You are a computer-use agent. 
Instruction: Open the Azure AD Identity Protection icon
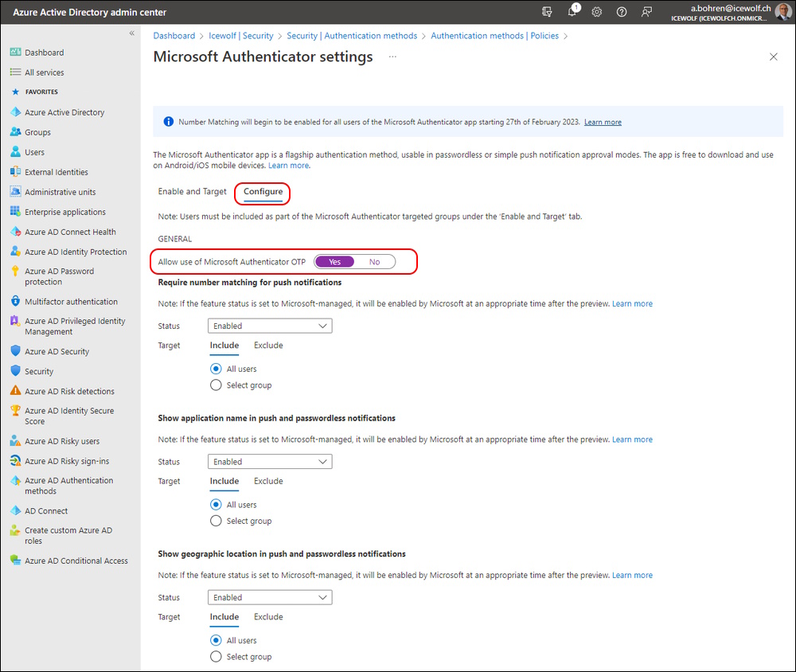point(16,252)
